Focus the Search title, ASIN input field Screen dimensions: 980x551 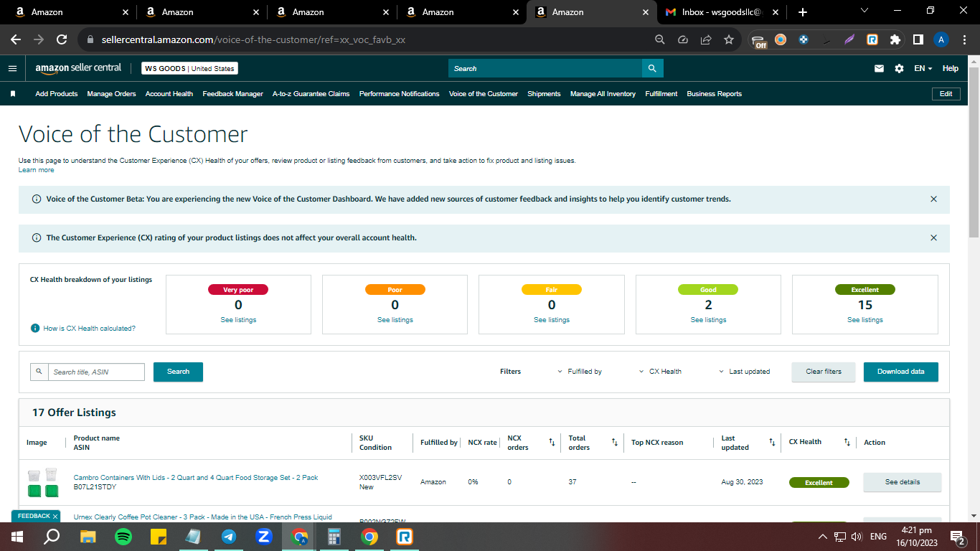97,372
